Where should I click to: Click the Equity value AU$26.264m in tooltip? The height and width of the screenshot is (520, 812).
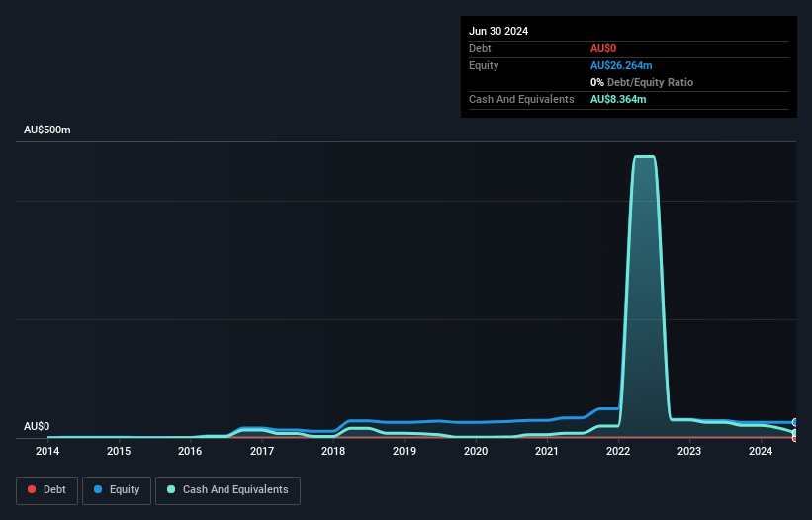621,65
